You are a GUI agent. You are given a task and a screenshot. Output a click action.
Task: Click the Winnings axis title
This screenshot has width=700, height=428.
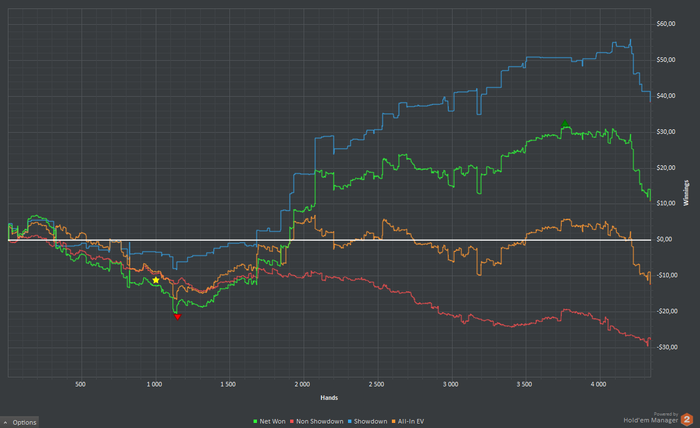(x=686, y=193)
